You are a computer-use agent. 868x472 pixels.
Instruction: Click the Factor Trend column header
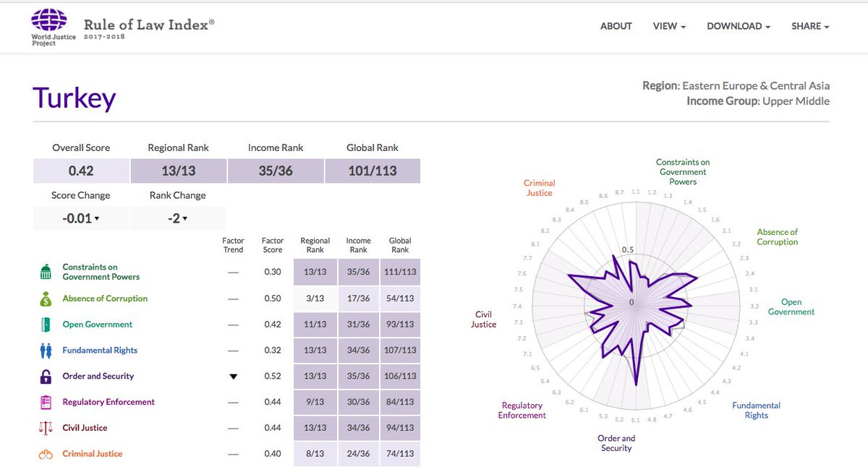tap(233, 245)
